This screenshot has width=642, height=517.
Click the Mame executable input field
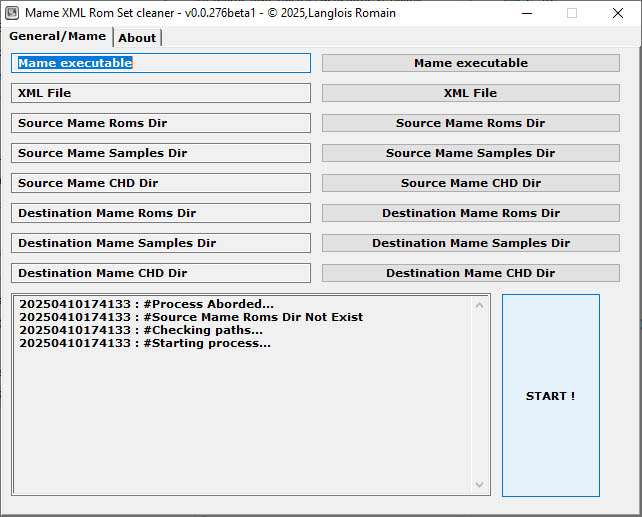point(161,63)
